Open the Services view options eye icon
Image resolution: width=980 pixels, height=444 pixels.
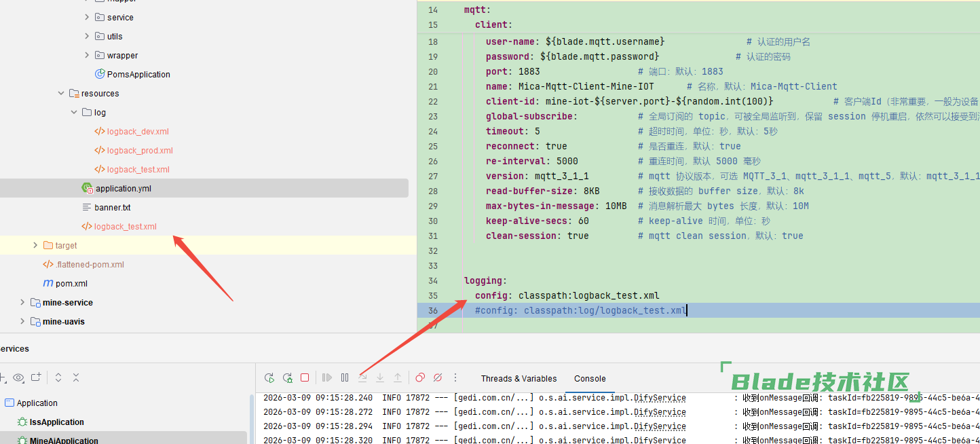click(18, 377)
